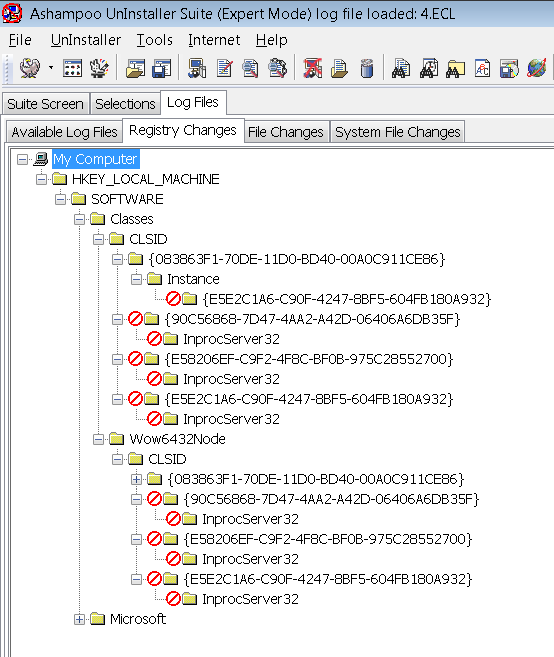This screenshot has width=554, height=657.
Task: Select the Instance tree item
Action: click(x=193, y=279)
